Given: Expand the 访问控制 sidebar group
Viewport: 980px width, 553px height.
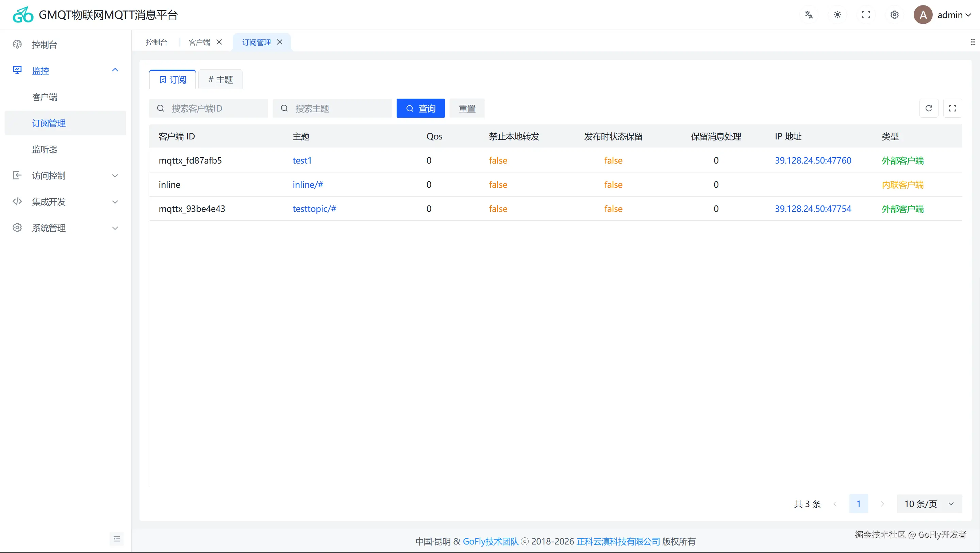Looking at the screenshot, I should 65,175.
